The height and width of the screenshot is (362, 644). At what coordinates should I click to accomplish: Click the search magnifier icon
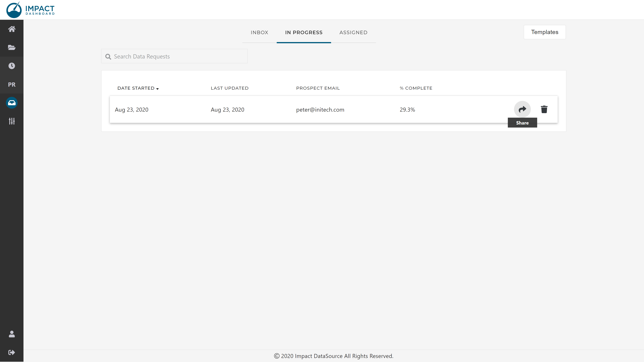pyautogui.click(x=108, y=56)
